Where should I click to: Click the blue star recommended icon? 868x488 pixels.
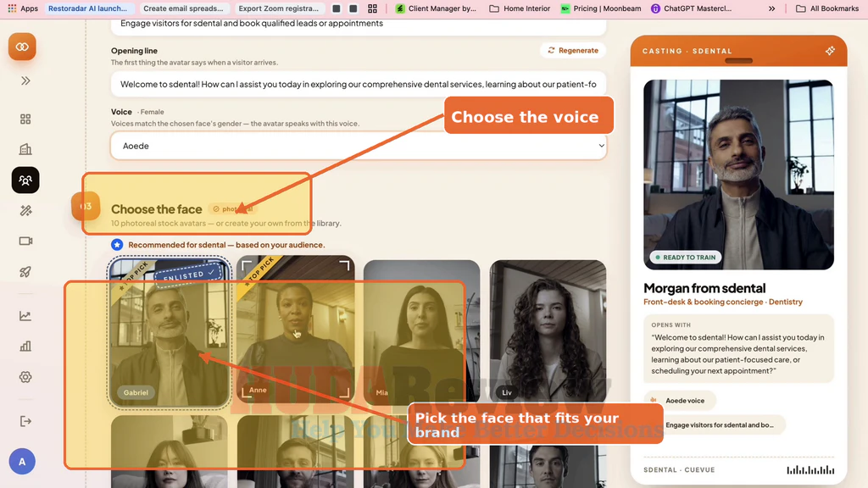click(x=117, y=245)
